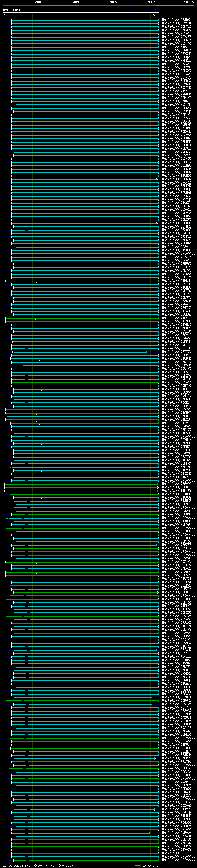Open hit label UniRef100_Q5Y2E8

(177, 37)
